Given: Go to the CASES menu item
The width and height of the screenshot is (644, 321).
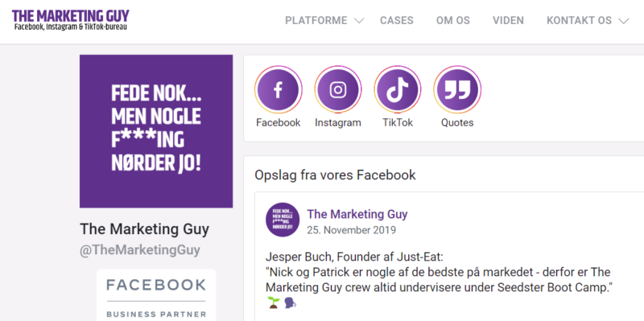Looking at the screenshot, I should coord(397,21).
